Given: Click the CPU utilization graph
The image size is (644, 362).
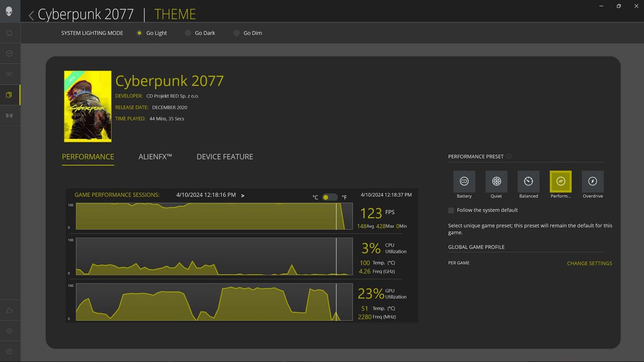Looking at the screenshot, I should [x=214, y=256].
